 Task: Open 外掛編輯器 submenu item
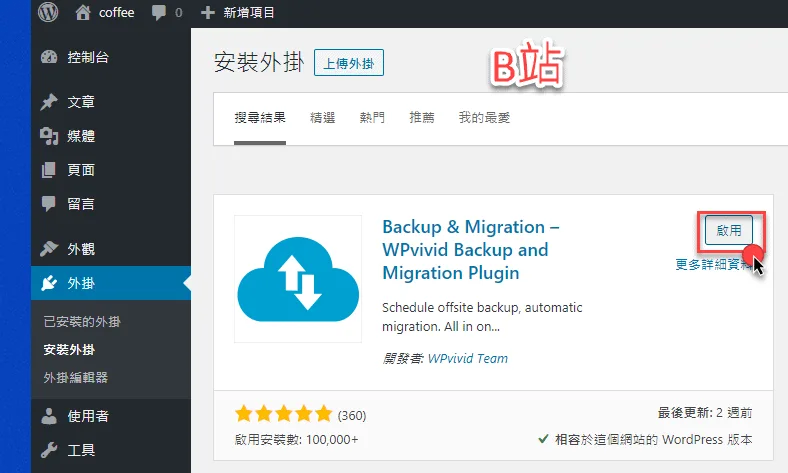[x=75, y=378]
